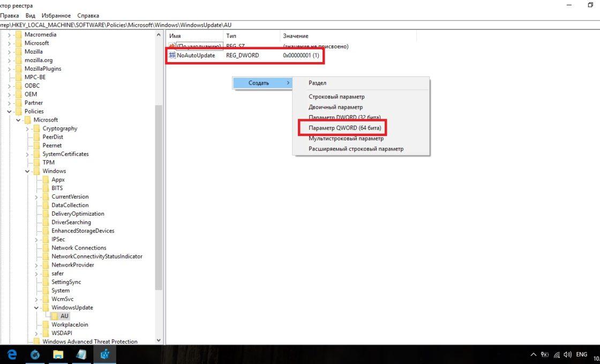Click the battery status tray icon
Screen dimensions: 600x364
point(544,355)
